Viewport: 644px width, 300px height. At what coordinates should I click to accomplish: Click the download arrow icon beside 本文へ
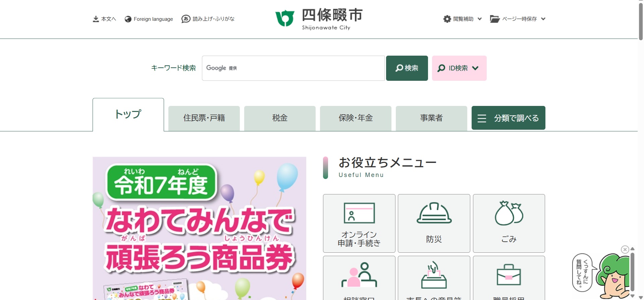pyautogui.click(x=96, y=19)
